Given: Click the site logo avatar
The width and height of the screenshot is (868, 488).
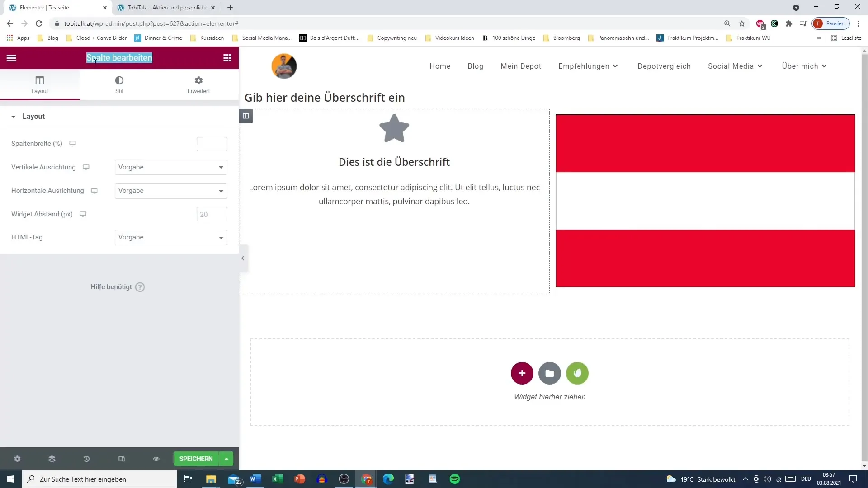Looking at the screenshot, I should point(284,66).
